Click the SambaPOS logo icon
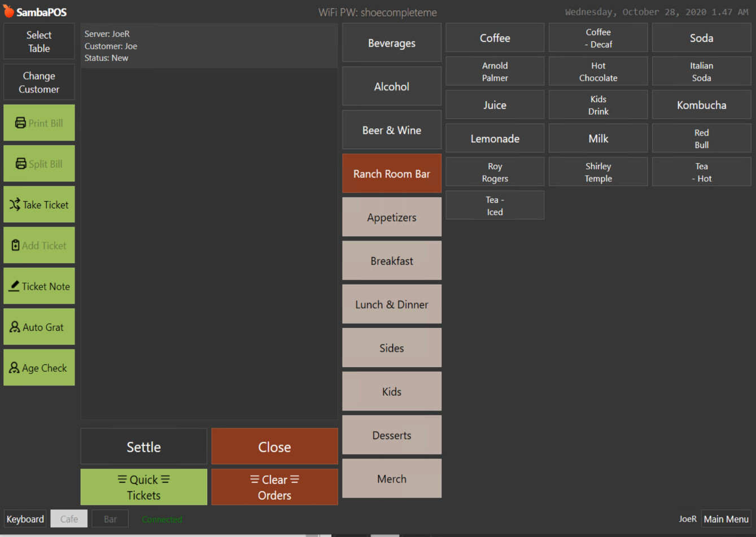Viewport: 756px width, 537px height. click(8, 11)
